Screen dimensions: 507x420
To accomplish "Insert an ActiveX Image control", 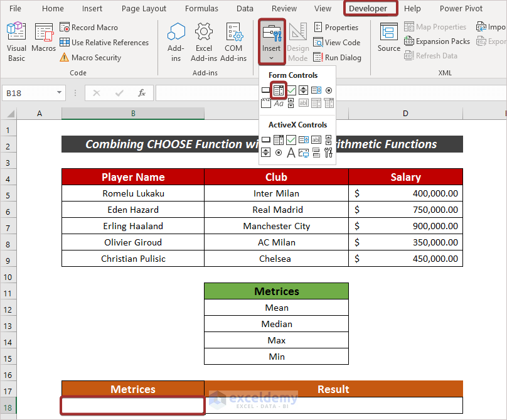I will [x=304, y=153].
